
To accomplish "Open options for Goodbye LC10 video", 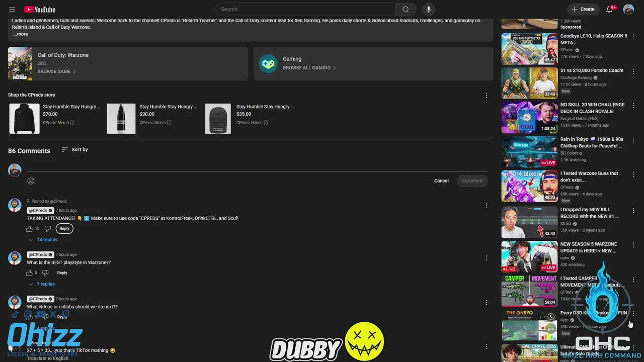I will (633, 37).
